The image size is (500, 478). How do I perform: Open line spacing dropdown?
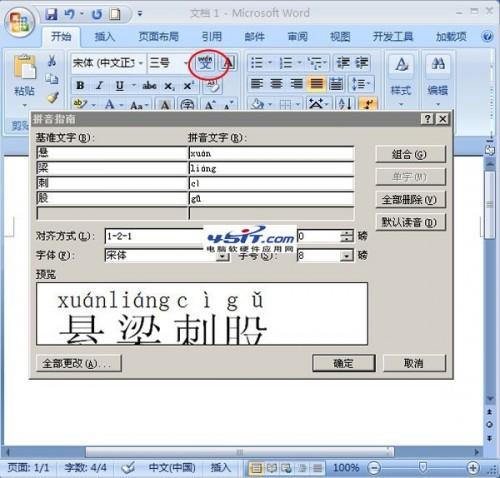click(x=361, y=84)
